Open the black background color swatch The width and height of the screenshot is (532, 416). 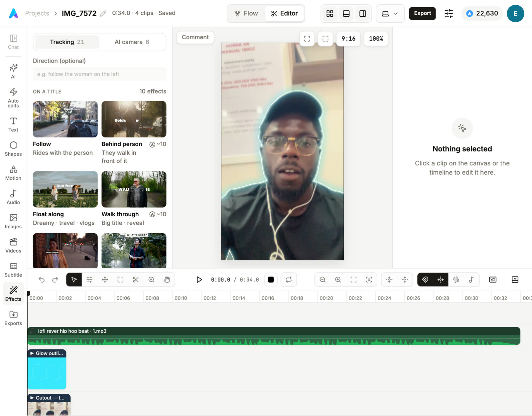pos(271,280)
